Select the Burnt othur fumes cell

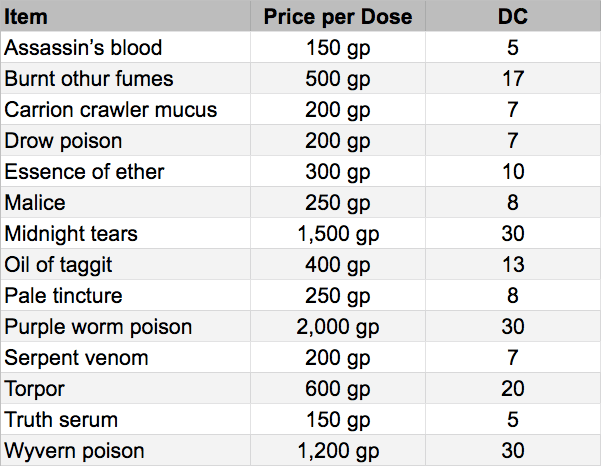89,79
